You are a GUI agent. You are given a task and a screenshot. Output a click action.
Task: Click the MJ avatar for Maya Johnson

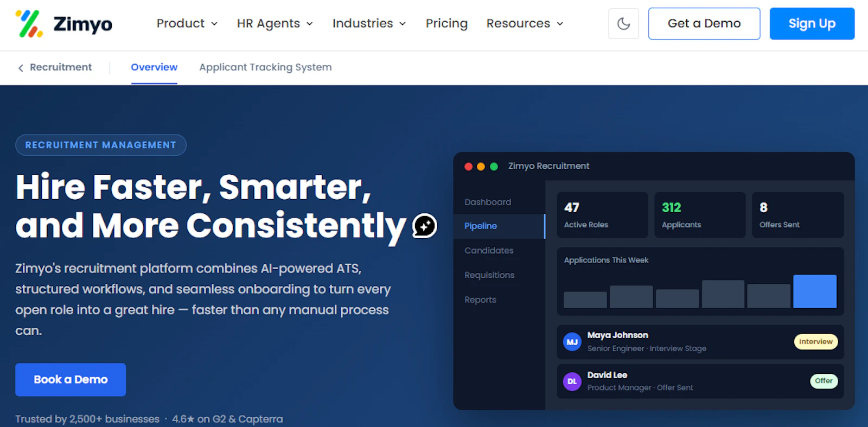point(572,342)
